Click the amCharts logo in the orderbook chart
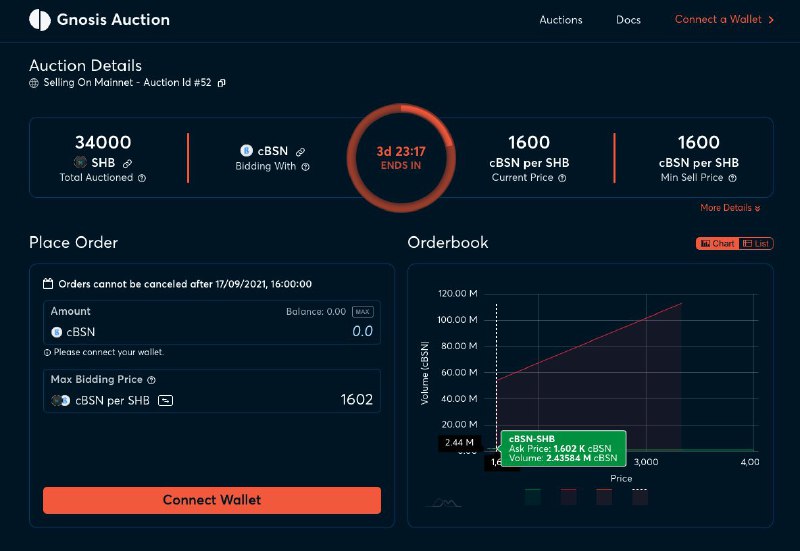800x551 pixels. pyautogui.click(x=444, y=504)
